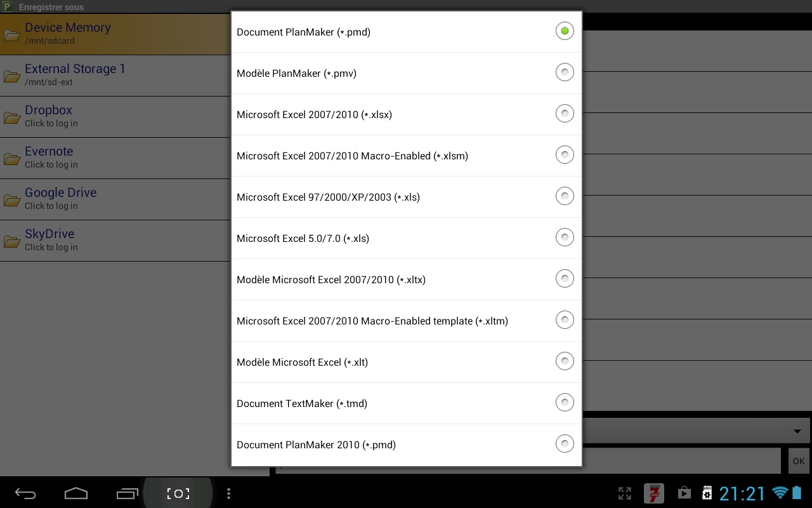Tap the screenshot capture icon
This screenshot has height=508, width=812.
[178, 493]
